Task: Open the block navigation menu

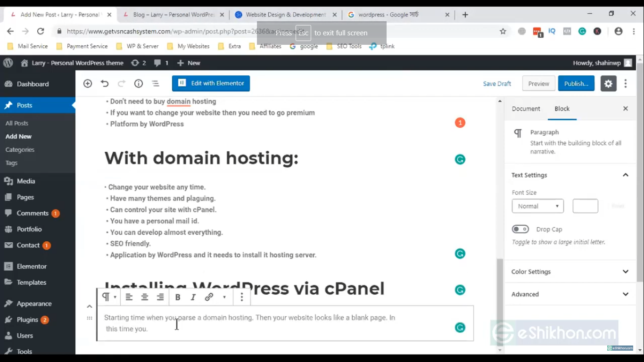Action: (x=155, y=83)
